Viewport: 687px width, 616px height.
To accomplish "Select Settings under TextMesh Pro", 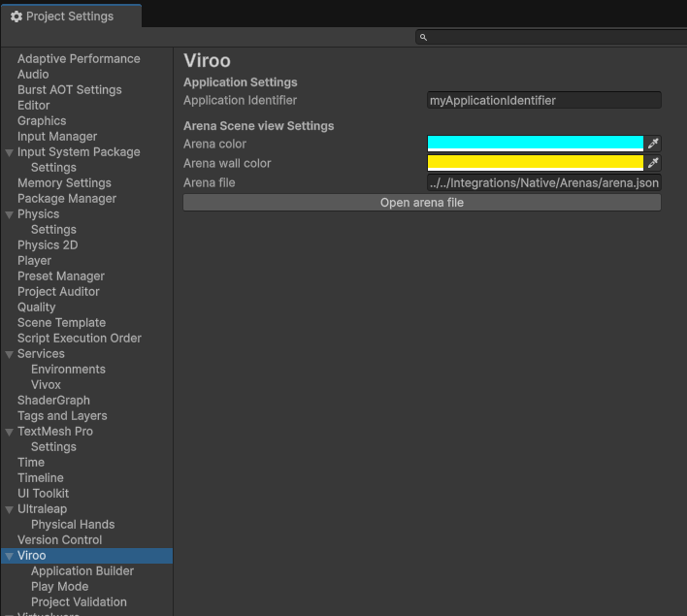I will tap(53, 447).
